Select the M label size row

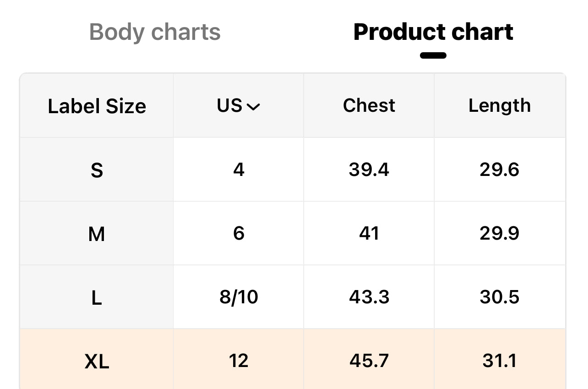click(x=97, y=234)
